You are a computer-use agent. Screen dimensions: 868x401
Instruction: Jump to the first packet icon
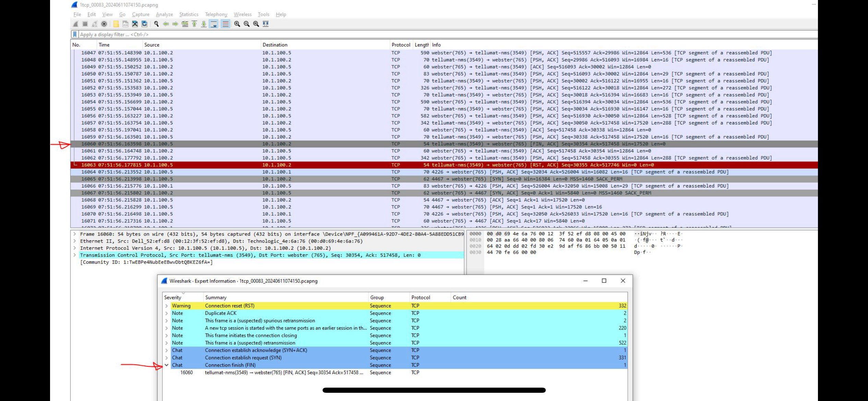[194, 24]
